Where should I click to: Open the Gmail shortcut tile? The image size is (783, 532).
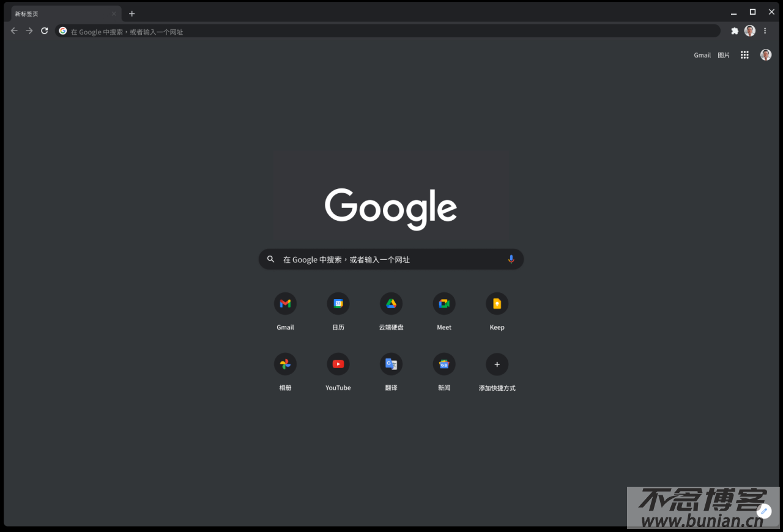[285, 312]
